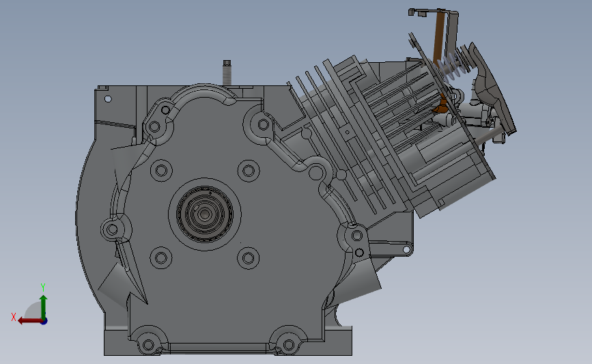Viewport: 592px width, 364px height.
Task: Select the bottom-right mounting bolt boss on base
Action: click(288, 344)
